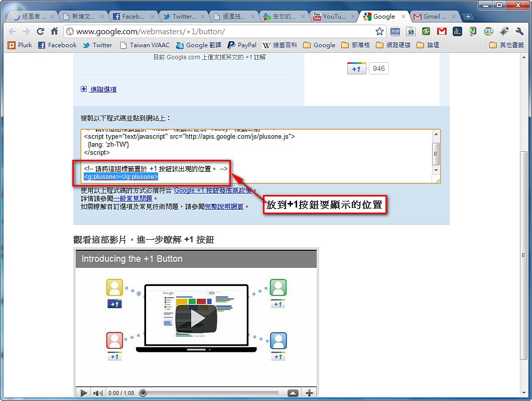Open the video pop-up menu arrow button
Screen dimensions: 532x401
(293, 393)
